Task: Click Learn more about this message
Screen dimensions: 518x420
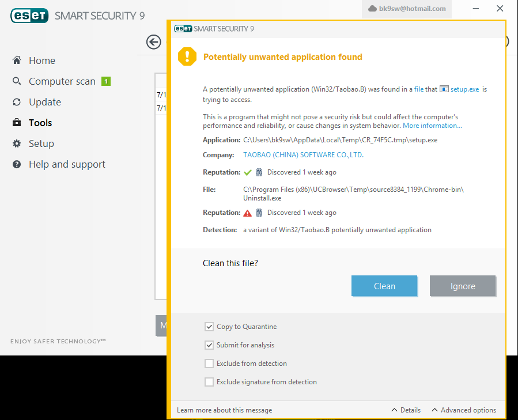Action: coord(225,410)
